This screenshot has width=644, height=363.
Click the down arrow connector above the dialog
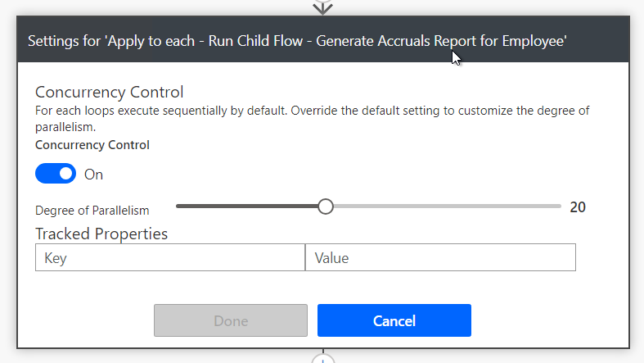pyautogui.click(x=323, y=7)
